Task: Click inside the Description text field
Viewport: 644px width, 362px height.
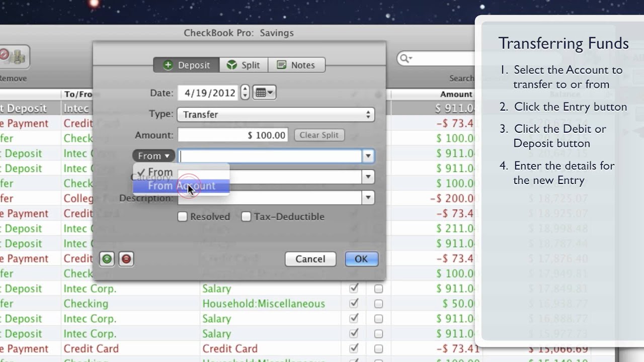Action: coord(270,198)
